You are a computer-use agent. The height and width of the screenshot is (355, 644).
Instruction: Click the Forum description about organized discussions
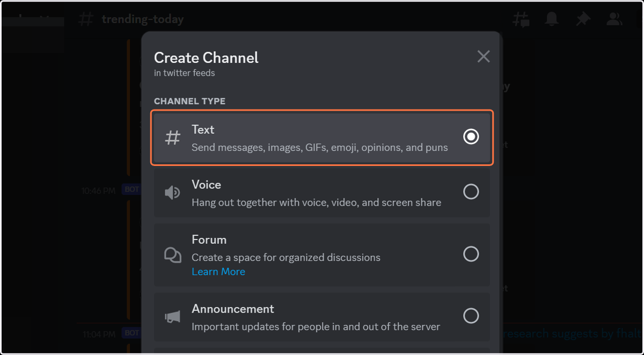(286, 257)
